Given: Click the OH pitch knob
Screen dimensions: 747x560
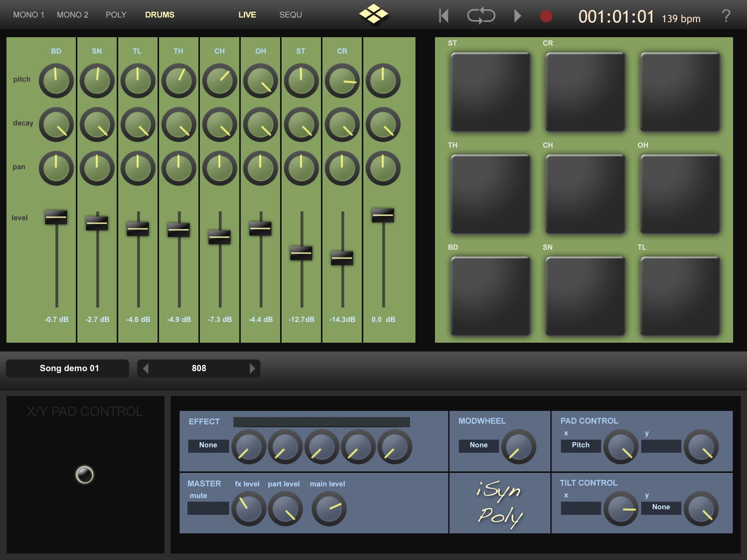Looking at the screenshot, I should click(260, 81).
